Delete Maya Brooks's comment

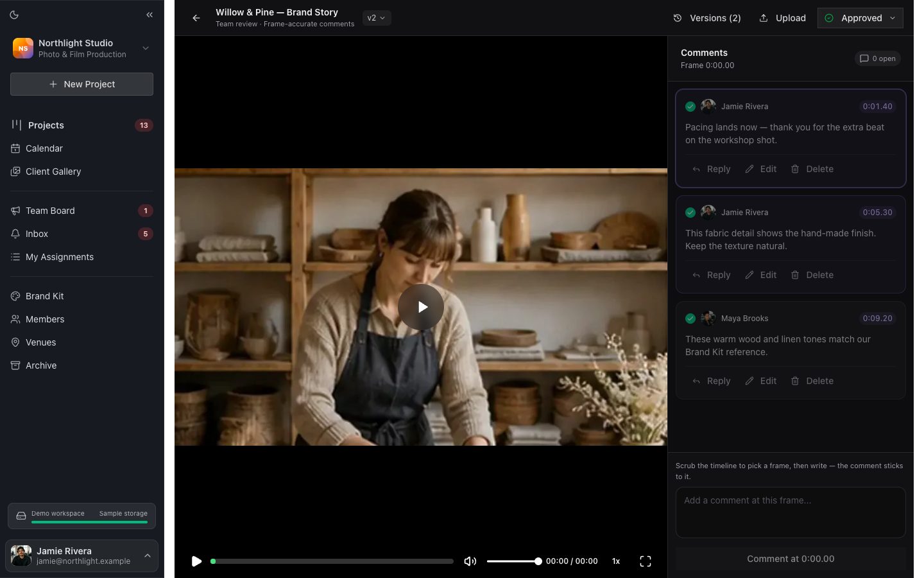point(812,381)
